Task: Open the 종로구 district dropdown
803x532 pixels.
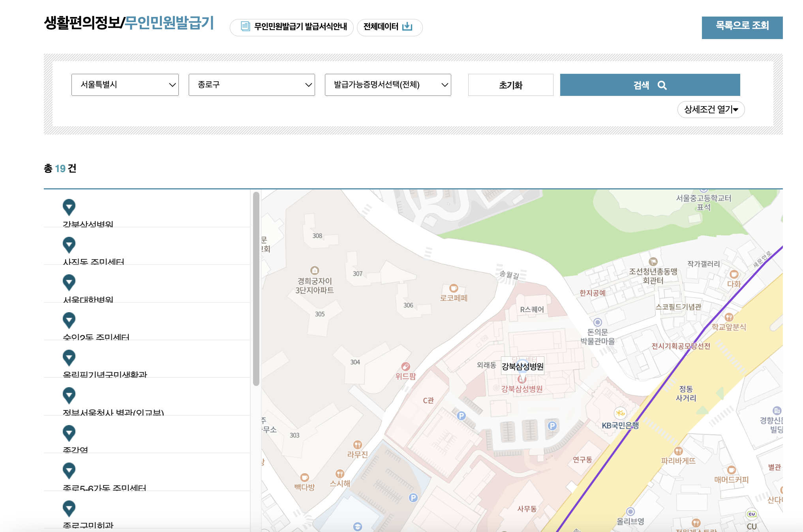Action: click(251, 85)
